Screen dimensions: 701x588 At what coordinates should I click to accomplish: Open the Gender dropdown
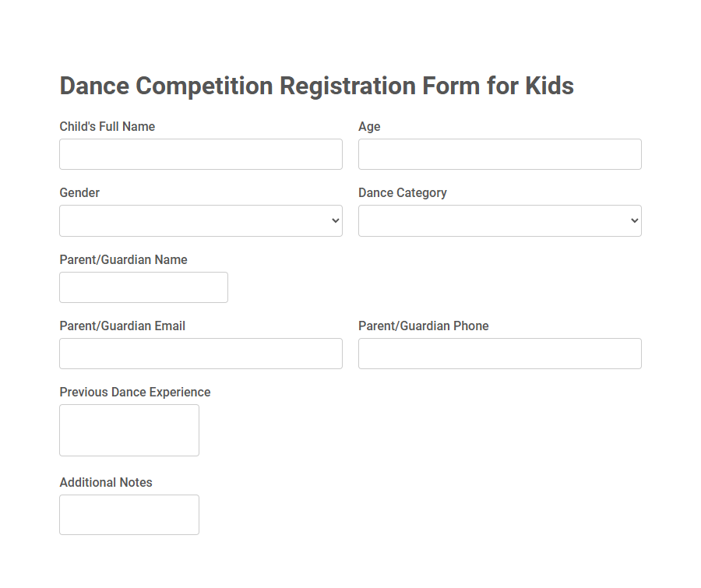200,220
